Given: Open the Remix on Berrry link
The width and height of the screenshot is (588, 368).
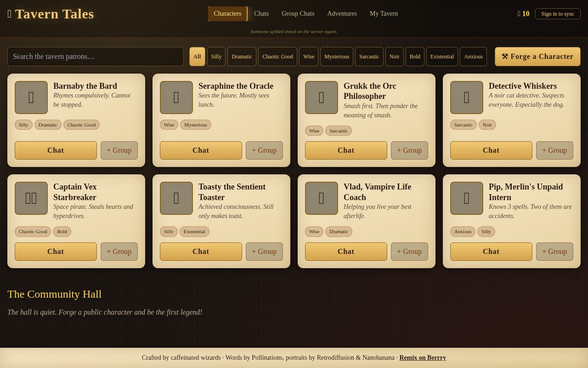Looking at the screenshot, I should 423,358.
